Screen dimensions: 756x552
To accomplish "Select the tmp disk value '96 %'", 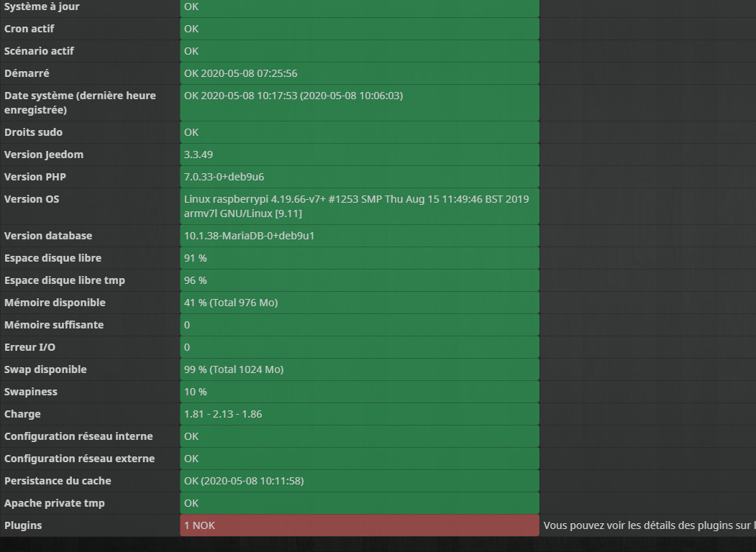I will click(195, 280).
